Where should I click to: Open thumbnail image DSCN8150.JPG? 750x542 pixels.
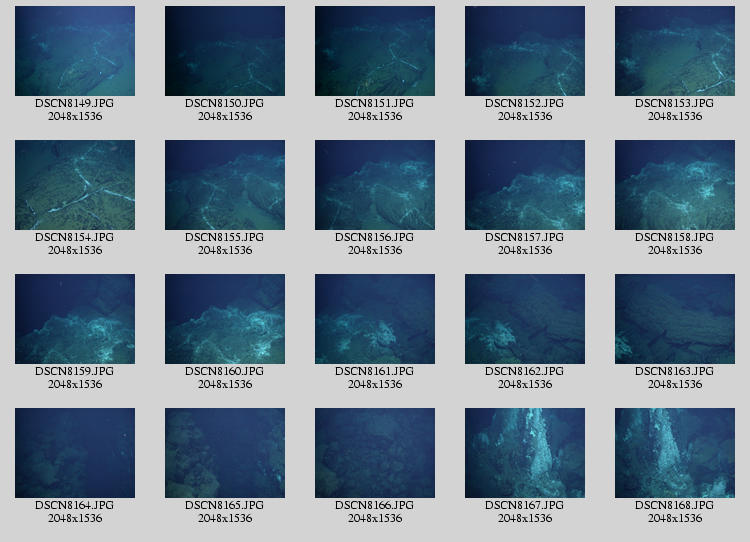(x=225, y=51)
